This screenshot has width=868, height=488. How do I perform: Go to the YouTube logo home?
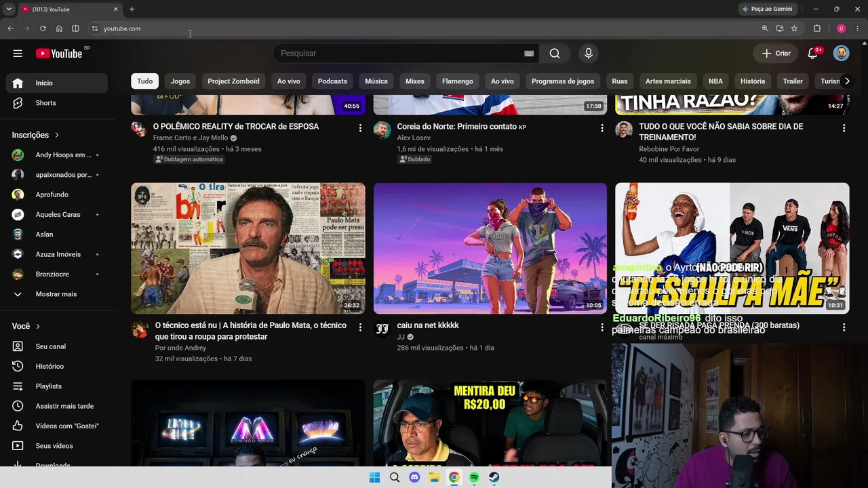point(59,54)
